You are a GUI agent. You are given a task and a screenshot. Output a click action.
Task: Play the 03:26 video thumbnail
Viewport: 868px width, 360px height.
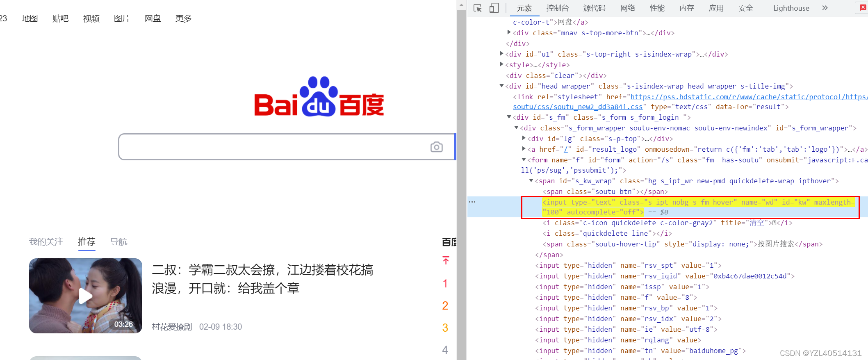(86, 296)
